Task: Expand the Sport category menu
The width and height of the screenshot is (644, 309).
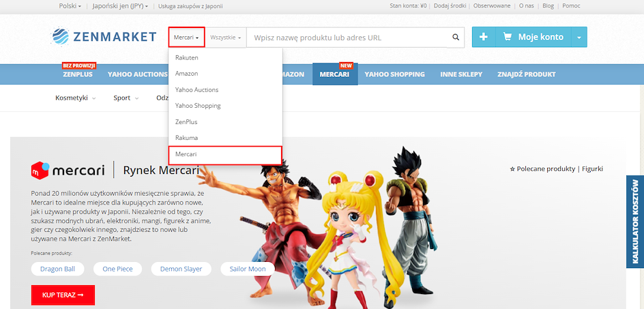Action: 126,98
